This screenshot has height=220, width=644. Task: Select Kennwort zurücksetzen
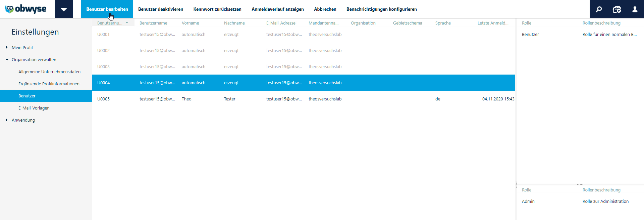(x=217, y=9)
